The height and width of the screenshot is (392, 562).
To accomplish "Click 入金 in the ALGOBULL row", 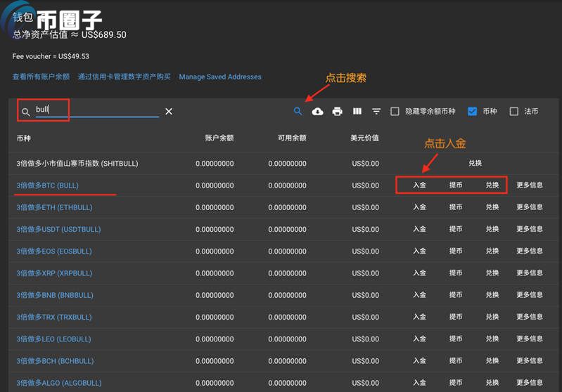I will point(419,382).
